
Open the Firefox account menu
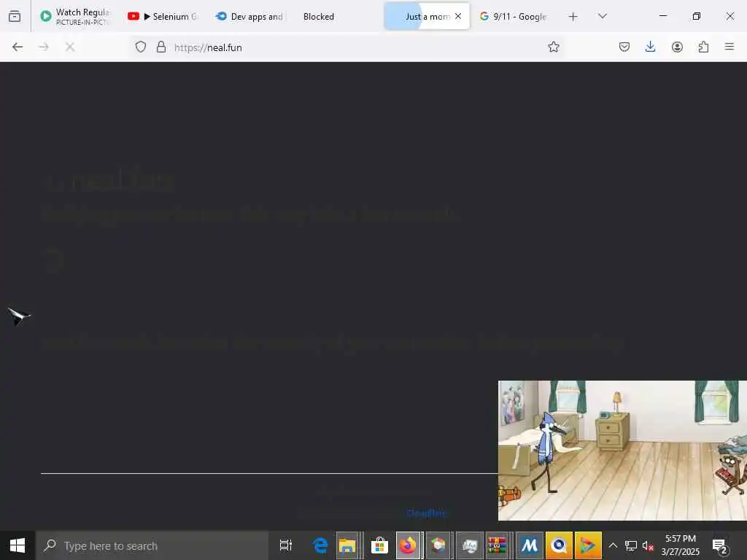click(x=677, y=47)
